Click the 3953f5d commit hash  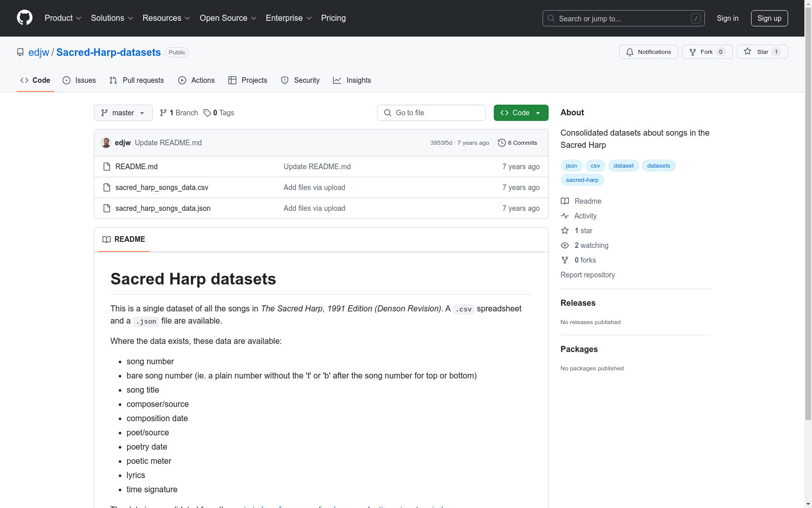441,143
